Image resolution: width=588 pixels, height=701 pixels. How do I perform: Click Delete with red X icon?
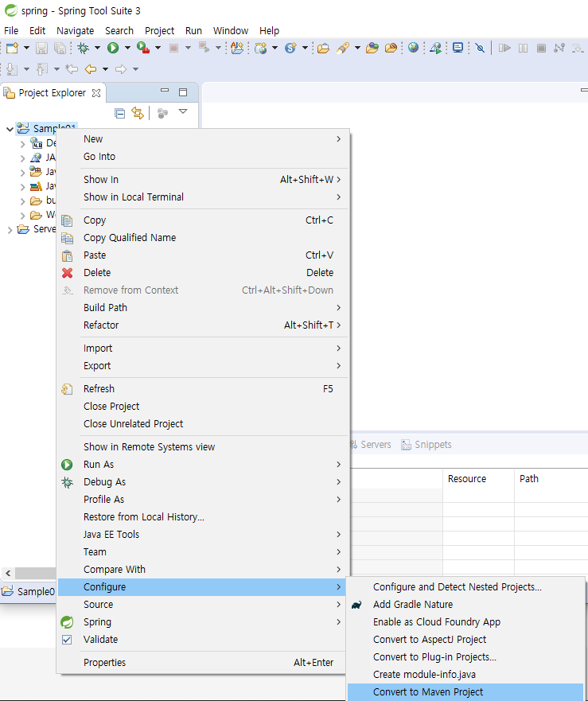click(x=201, y=273)
